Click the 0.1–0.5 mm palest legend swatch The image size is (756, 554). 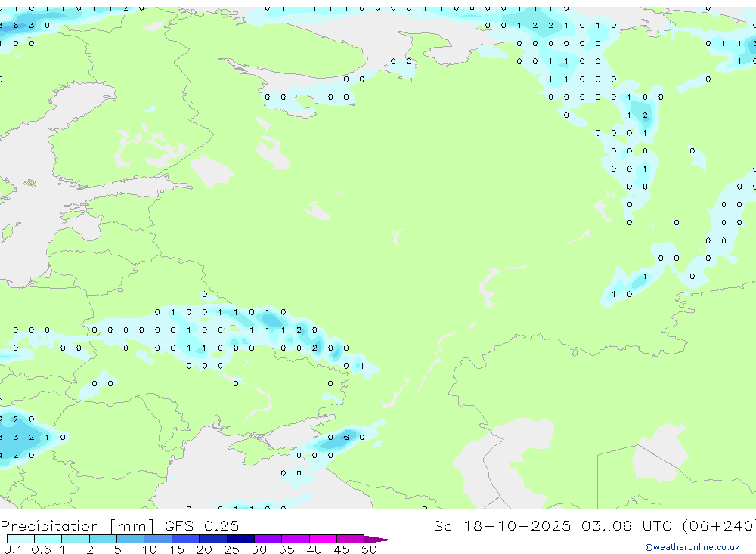point(20,539)
